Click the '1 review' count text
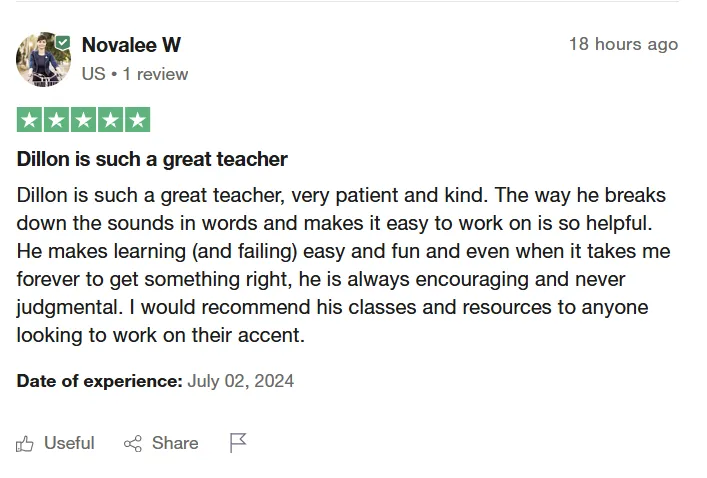This screenshot has height=478, width=707. [155, 74]
